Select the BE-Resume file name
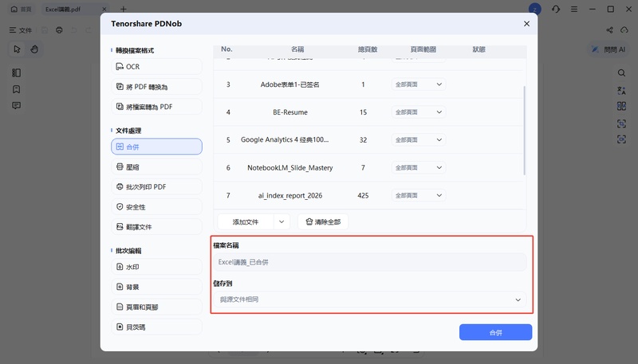The width and height of the screenshot is (638, 364). 290,112
